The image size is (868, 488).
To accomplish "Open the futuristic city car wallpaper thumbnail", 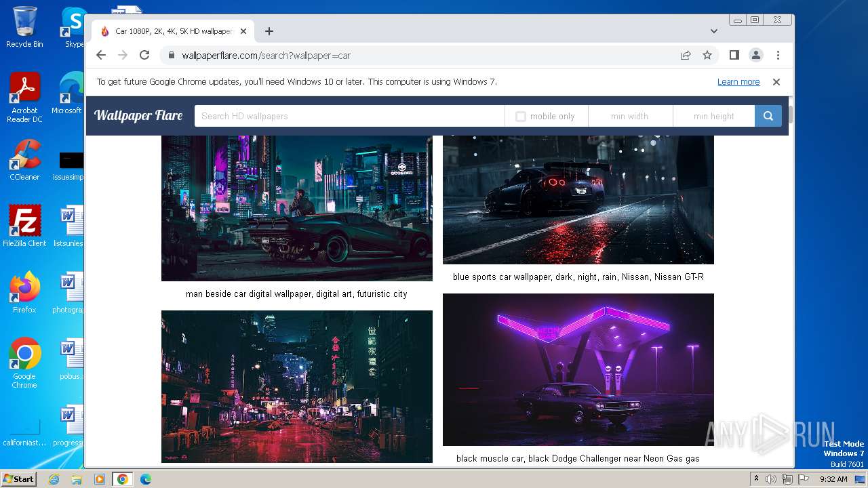I will click(x=297, y=208).
